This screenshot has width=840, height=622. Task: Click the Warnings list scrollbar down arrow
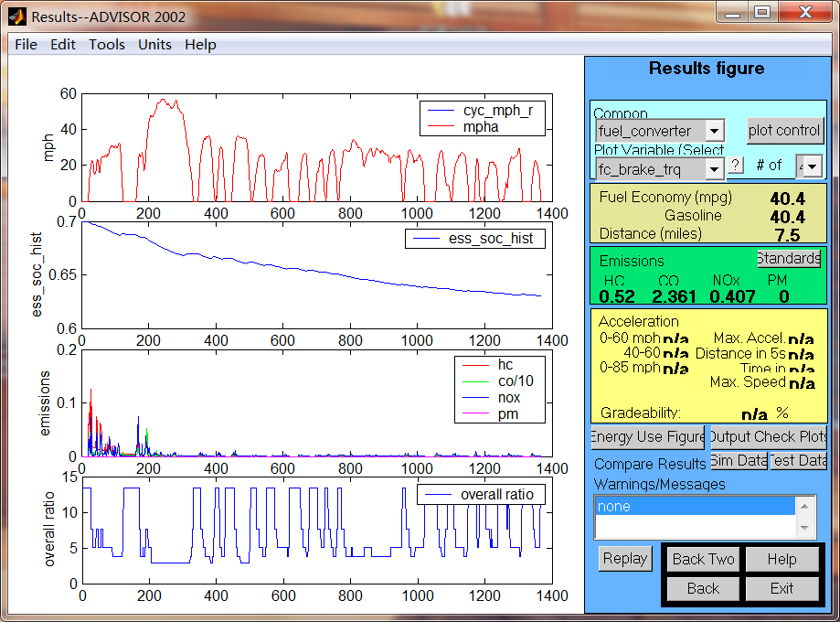tap(805, 529)
